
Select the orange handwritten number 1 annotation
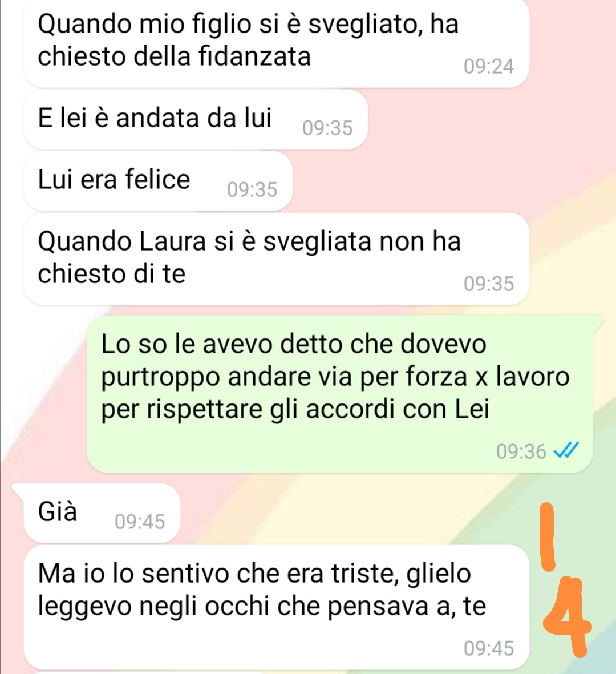[x=547, y=536]
